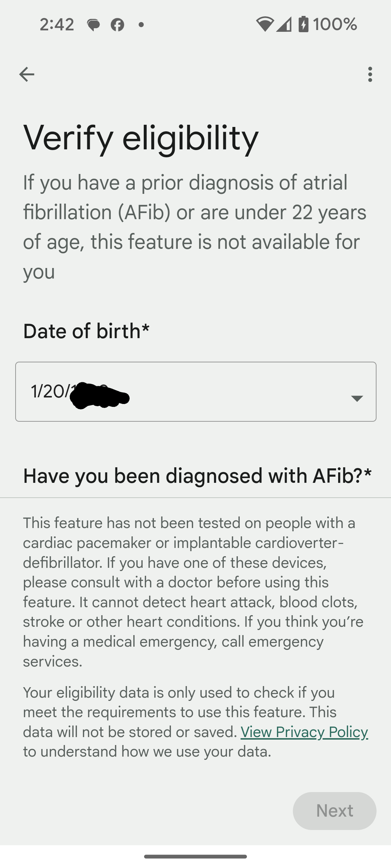Viewport: 391px width, 868px height.
Task: Tap the Have you been diagnosed with AFib question
Action: tap(197, 475)
